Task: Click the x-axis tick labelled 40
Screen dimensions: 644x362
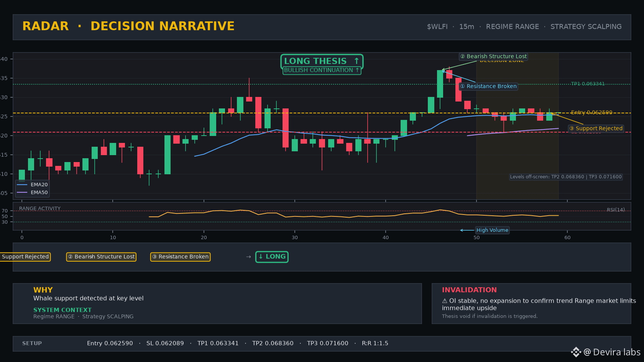Action: (386, 238)
